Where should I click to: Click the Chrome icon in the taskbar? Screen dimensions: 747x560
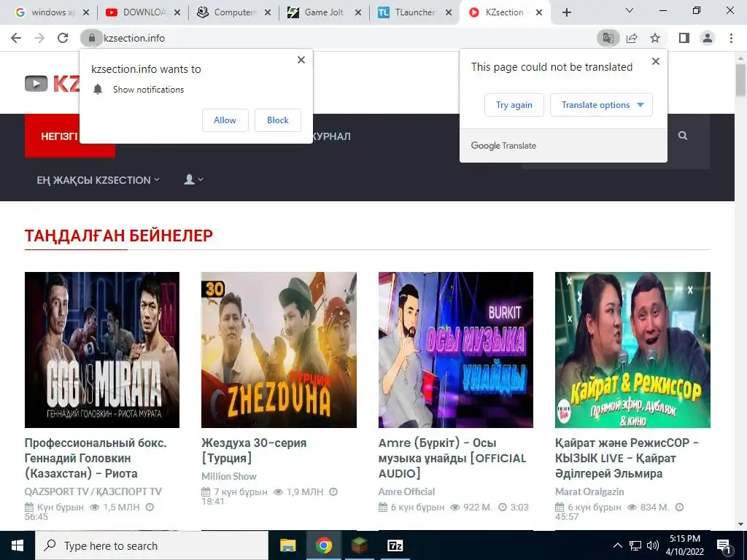tap(324, 545)
